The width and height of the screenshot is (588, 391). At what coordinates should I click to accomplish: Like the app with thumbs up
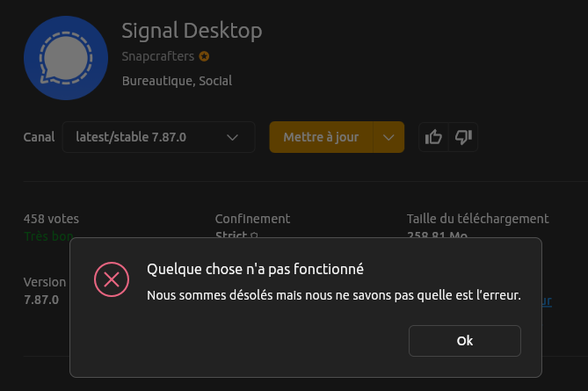(433, 137)
